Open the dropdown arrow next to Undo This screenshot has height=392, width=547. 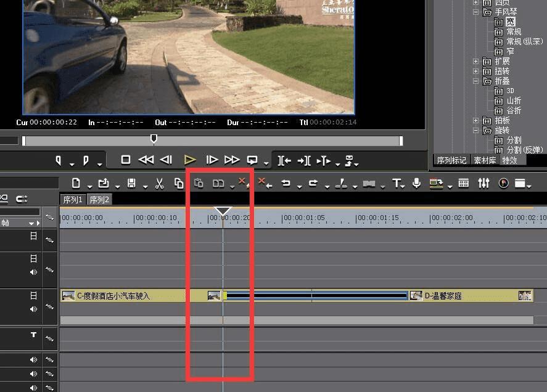point(299,187)
